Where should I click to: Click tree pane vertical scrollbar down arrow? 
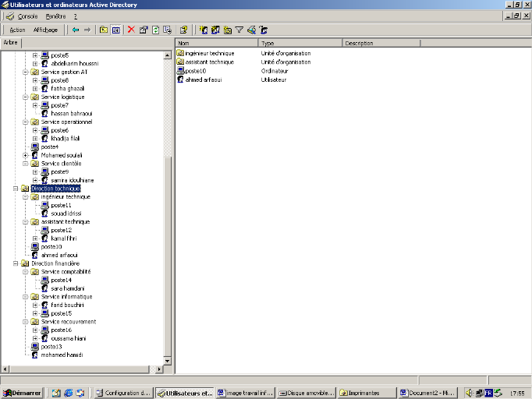(167, 361)
